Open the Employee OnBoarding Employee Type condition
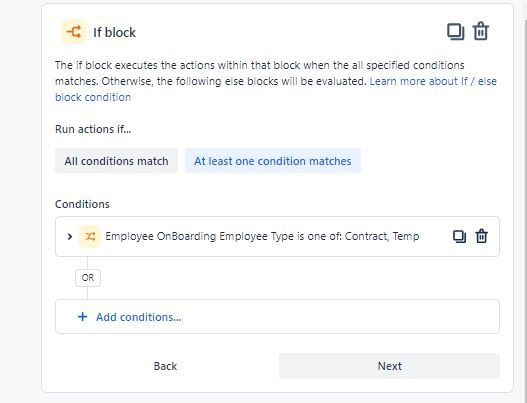The image size is (527, 403). click(262, 236)
